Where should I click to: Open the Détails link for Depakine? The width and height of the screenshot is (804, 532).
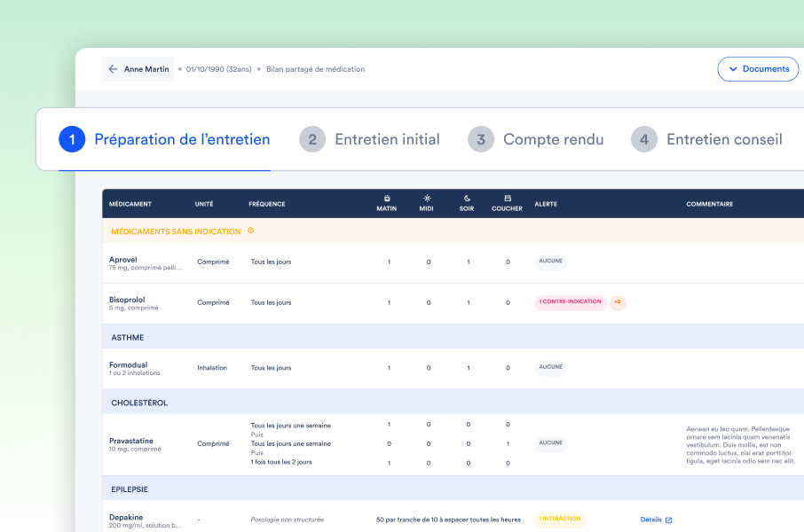[x=650, y=520]
